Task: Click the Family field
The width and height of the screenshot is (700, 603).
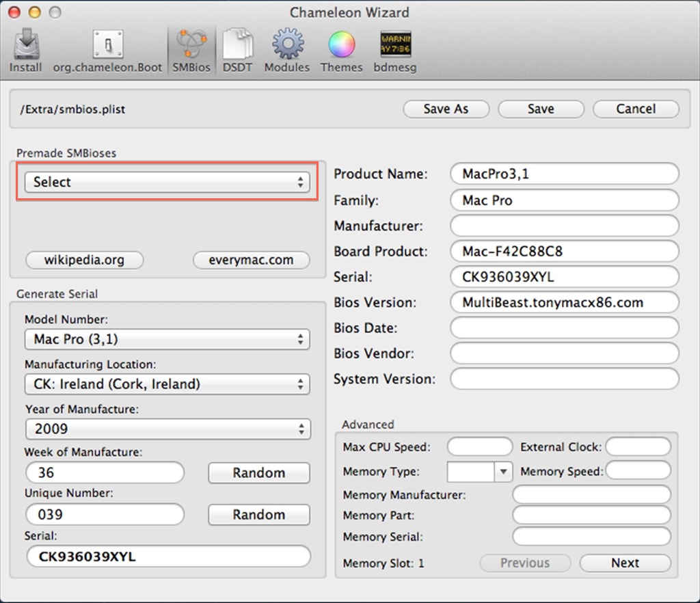Action: tap(565, 200)
